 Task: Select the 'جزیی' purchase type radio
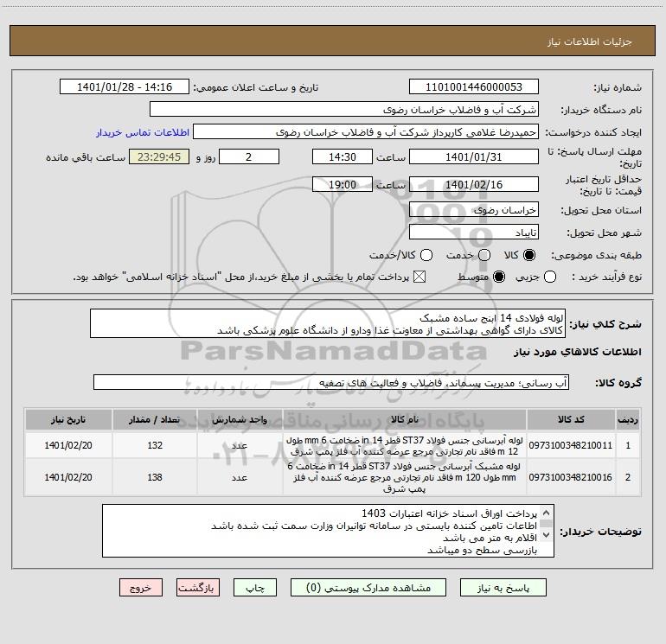click(x=550, y=277)
